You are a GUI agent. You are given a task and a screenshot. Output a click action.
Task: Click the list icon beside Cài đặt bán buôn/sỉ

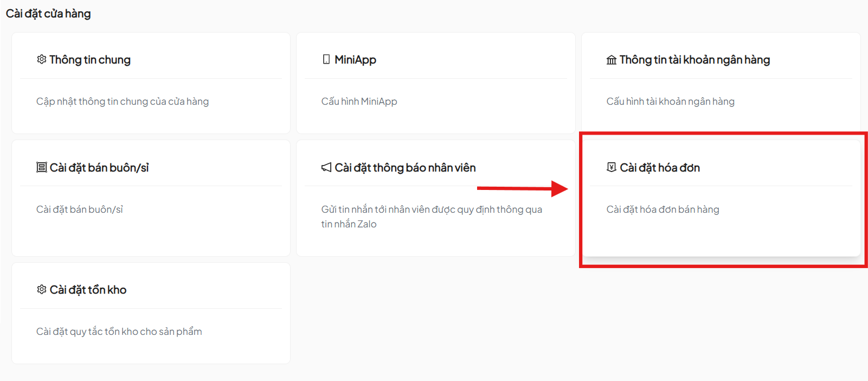click(x=41, y=167)
